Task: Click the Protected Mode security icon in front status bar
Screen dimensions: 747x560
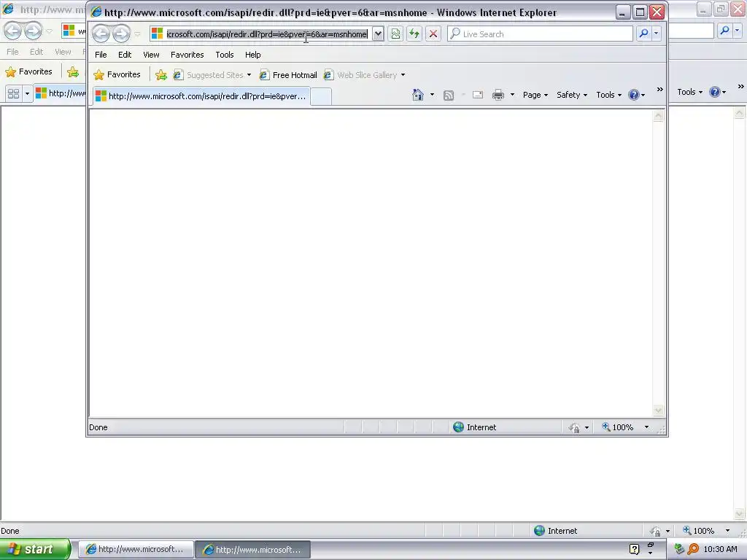Action: point(574,427)
